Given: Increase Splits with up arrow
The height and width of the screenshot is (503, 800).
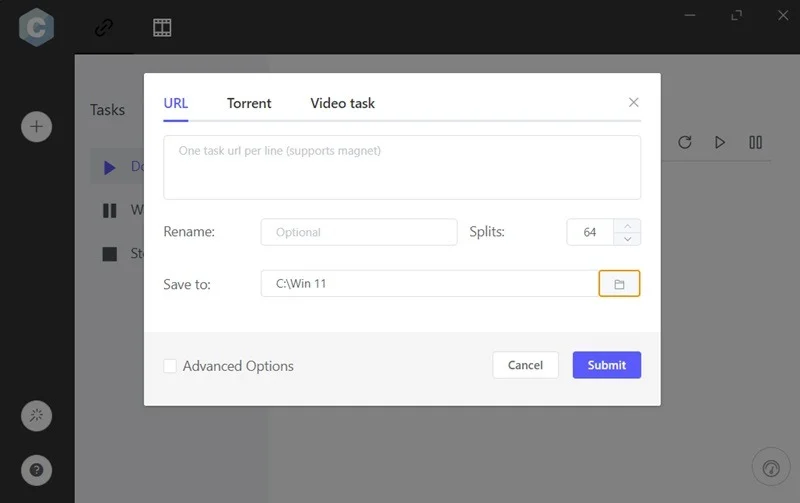Looking at the screenshot, I should [x=627, y=225].
